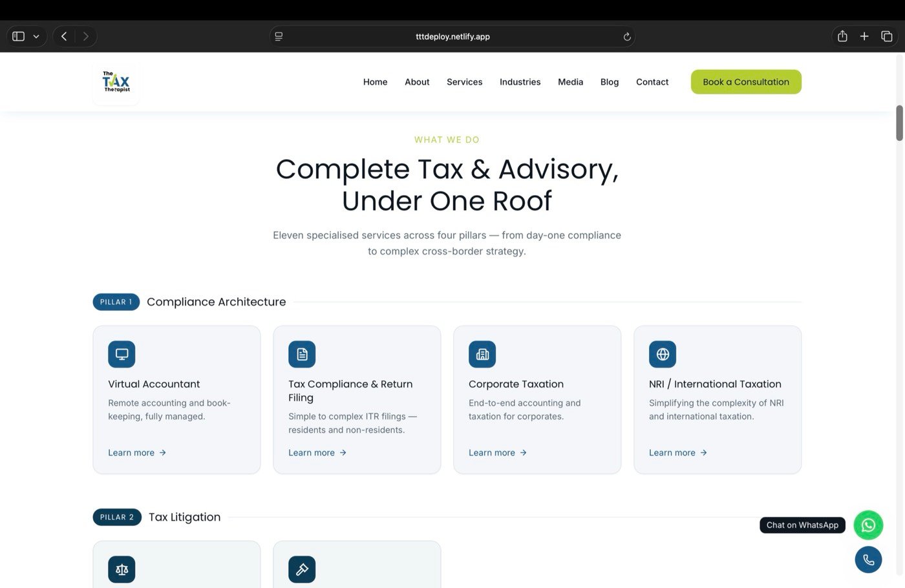Click the blue phone call icon
This screenshot has height=588, width=905.
(x=868, y=560)
